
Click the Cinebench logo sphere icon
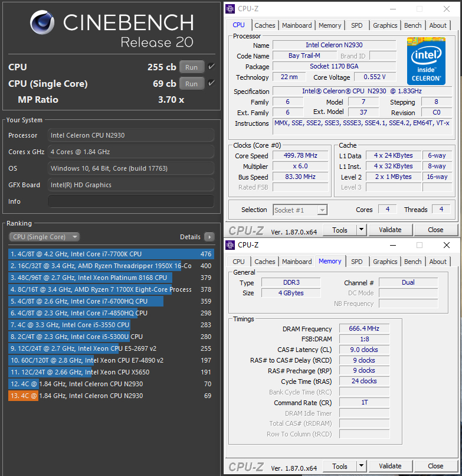pos(42,22)
